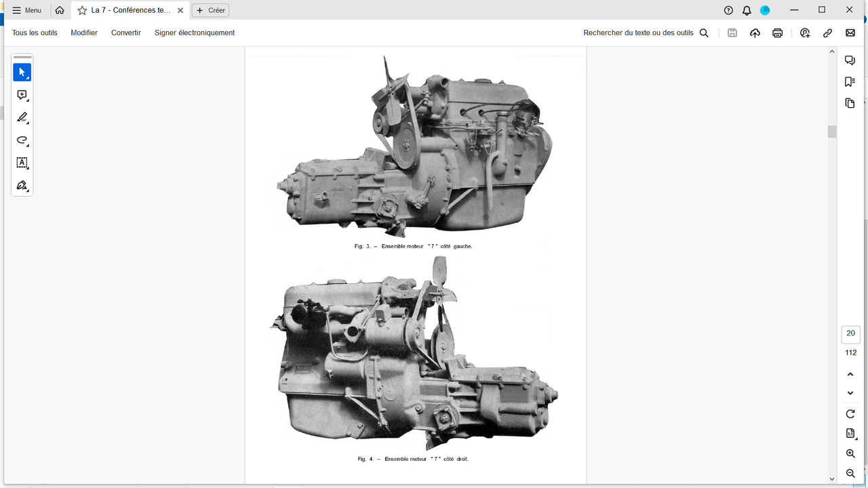Go to the Home view

coord(60,10)
